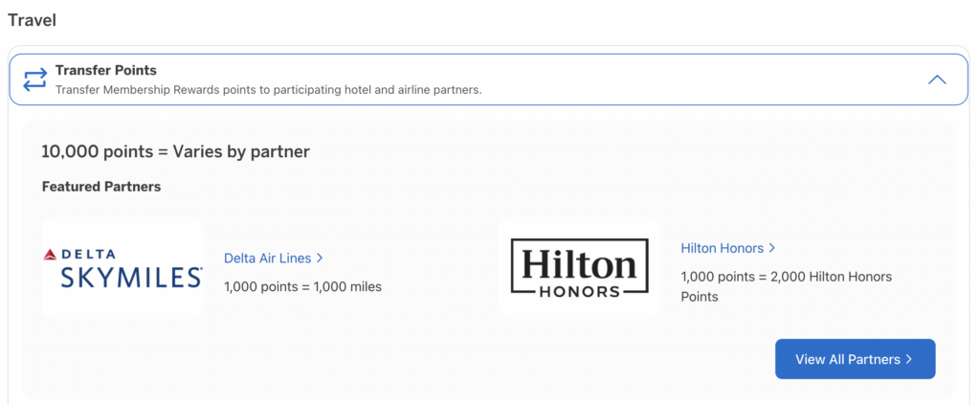Collapse the Transfer Points section chevron
The width and height of the screenshot is (980, 405).
pos(937,79)
